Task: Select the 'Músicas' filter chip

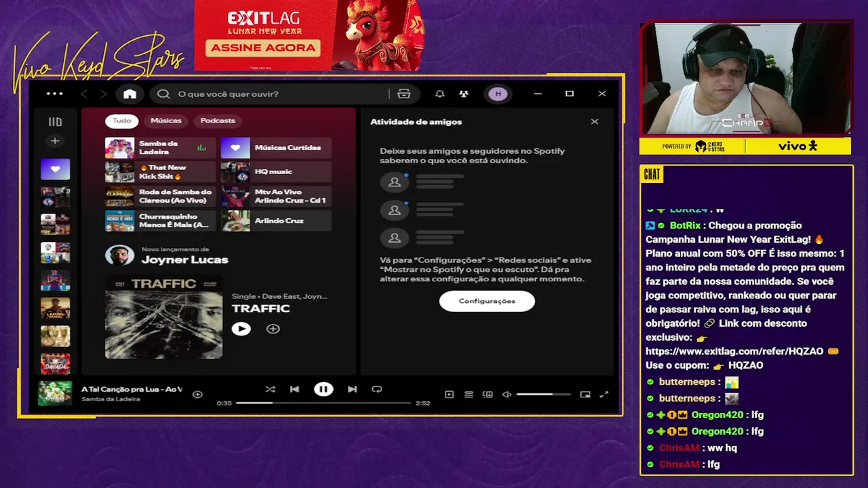Action: 166,121
